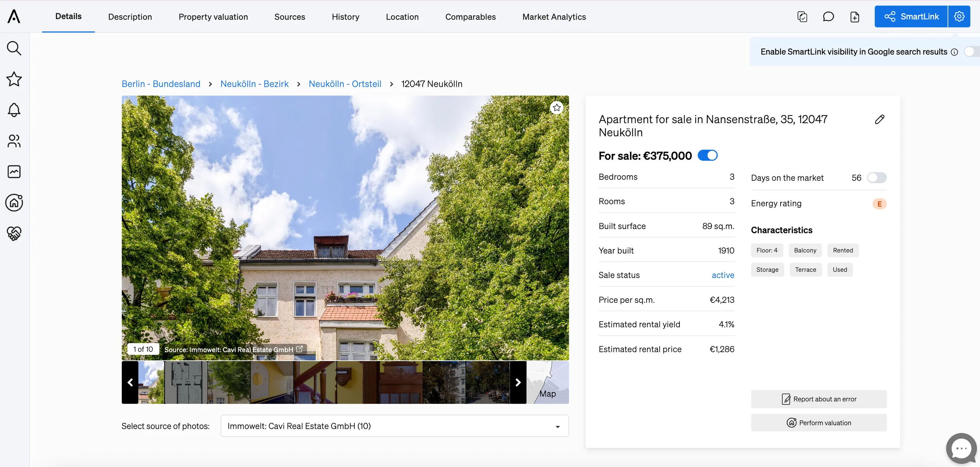Open the Map thumbnail

548,382
